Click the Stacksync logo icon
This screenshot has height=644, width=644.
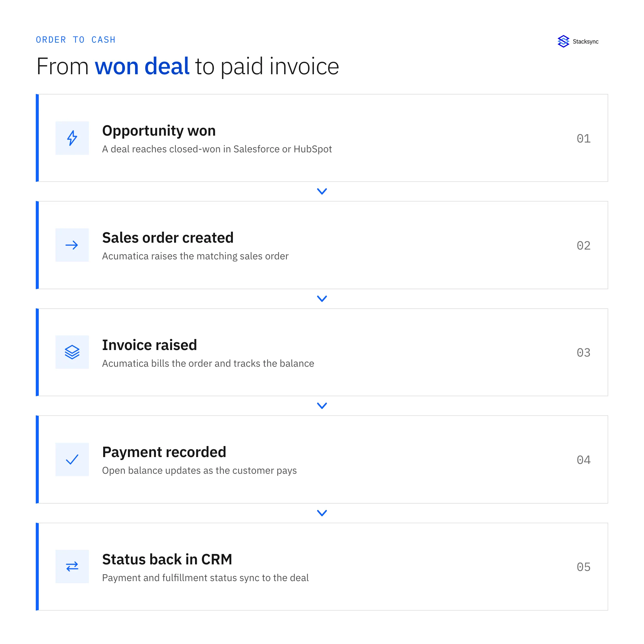point(563,41)
